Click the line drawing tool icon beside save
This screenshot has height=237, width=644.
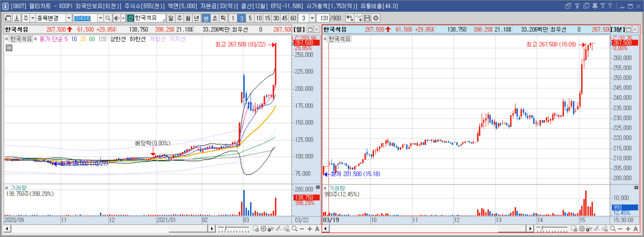pos(359,18)
